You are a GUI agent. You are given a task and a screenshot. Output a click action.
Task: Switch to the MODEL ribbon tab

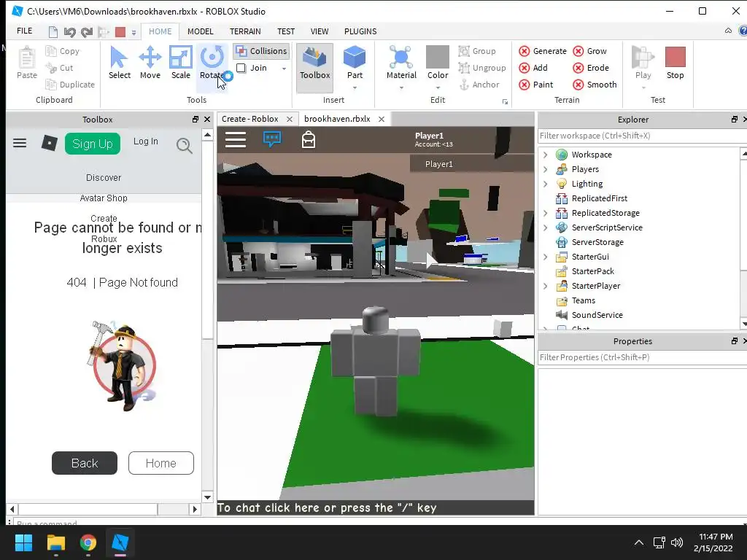point(200,31)
